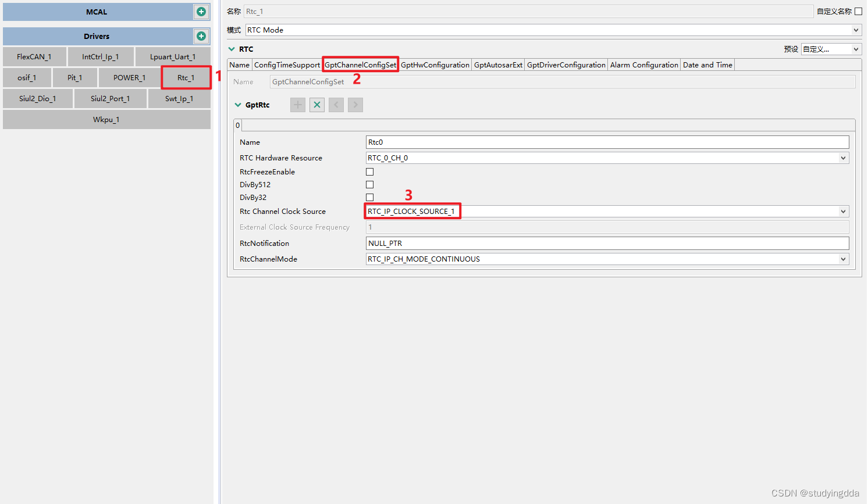Select the Siul2_Dio_1 driver
Viewport: 868px width, 504px height.
point(38,99)
